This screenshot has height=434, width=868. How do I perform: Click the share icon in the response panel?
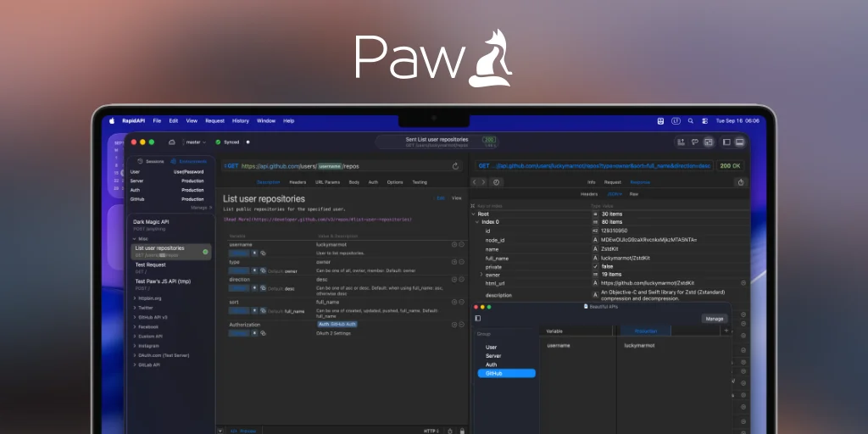741,181
